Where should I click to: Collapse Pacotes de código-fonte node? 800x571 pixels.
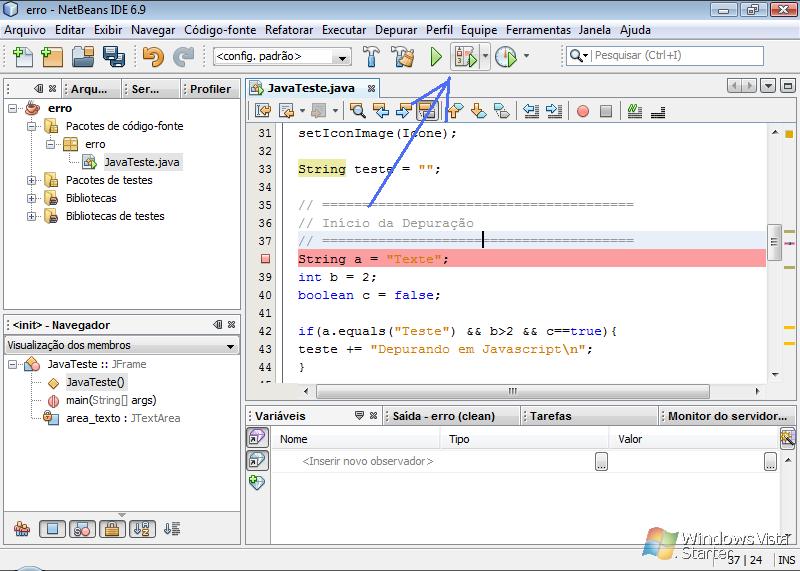pyautogui.click(x=32, y=126)
